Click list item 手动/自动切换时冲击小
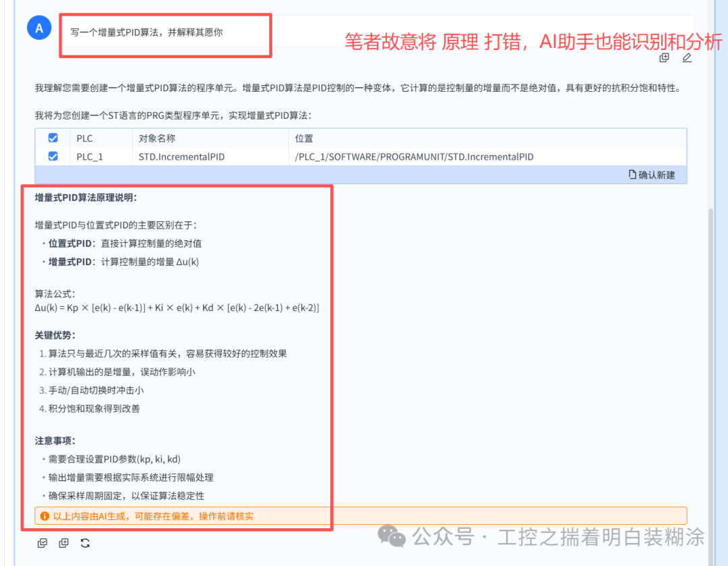This screenshot has width=728, height=566. click(x=96, y=391)
